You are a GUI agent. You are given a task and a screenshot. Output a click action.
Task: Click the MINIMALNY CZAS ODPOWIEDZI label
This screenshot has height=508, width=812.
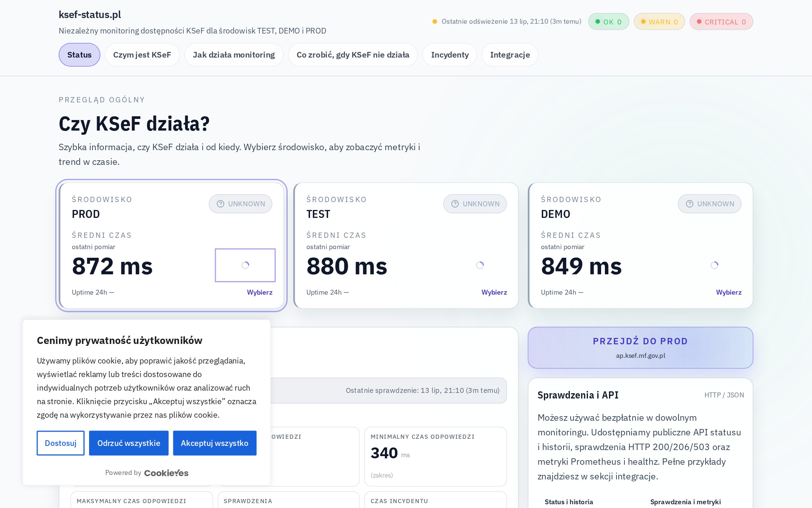point(423,437)
